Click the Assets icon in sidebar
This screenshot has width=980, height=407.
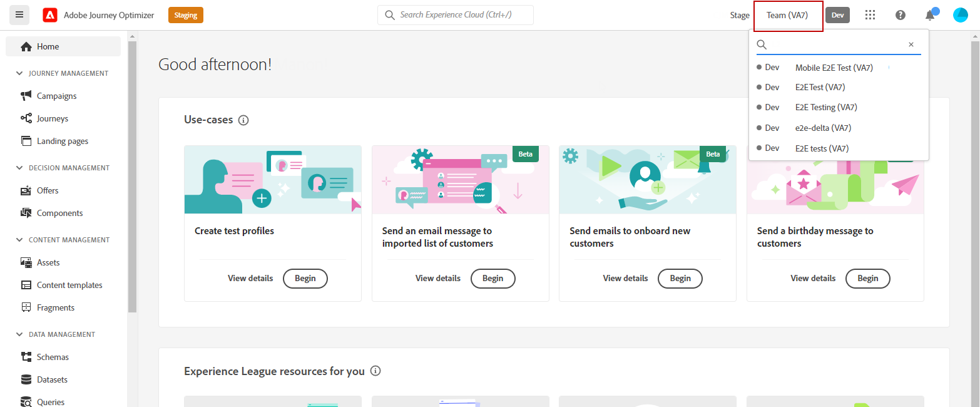coord(26,262)
